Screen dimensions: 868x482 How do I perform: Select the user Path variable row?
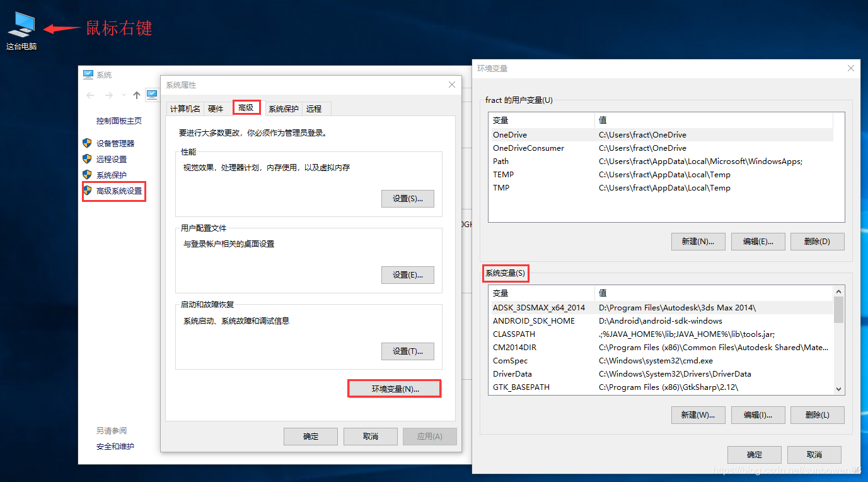[x=661, y=161]
